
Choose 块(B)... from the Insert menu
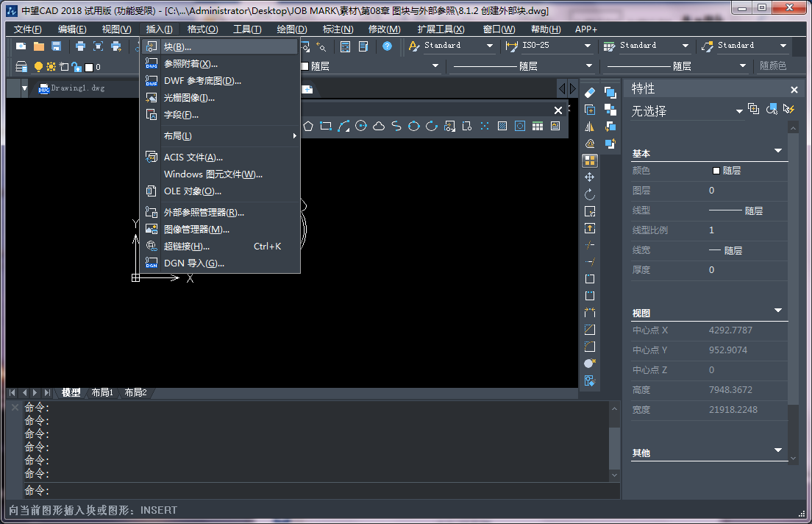click(x=177, y=47)
